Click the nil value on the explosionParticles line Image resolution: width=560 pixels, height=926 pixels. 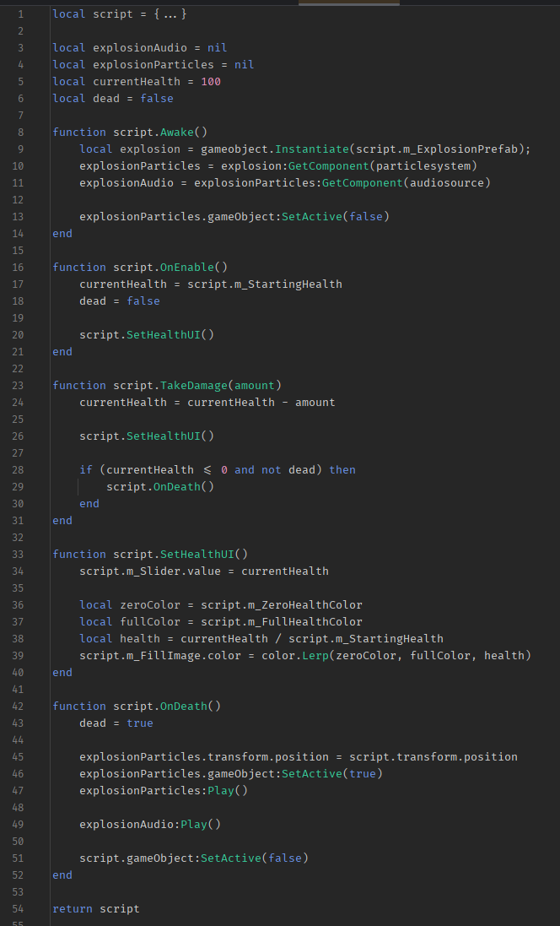[x=245, y=64]
